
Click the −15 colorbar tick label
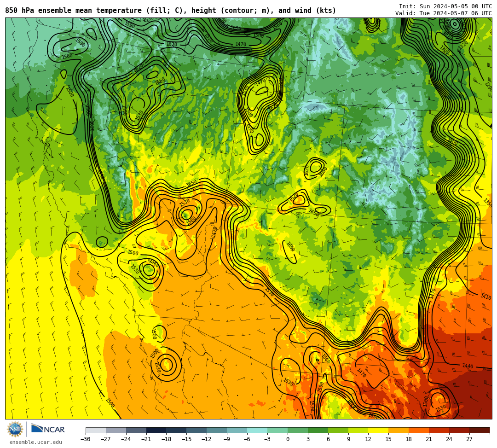[187, 439]
